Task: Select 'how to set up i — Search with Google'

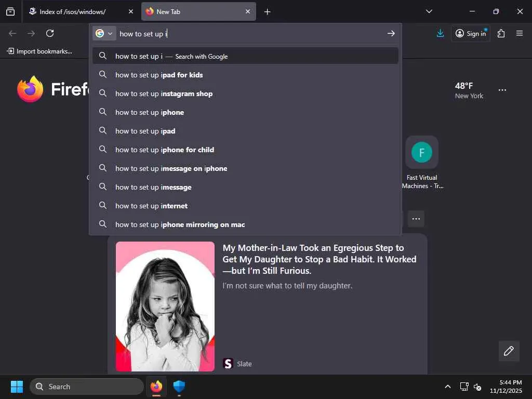Action: (245, 56)
